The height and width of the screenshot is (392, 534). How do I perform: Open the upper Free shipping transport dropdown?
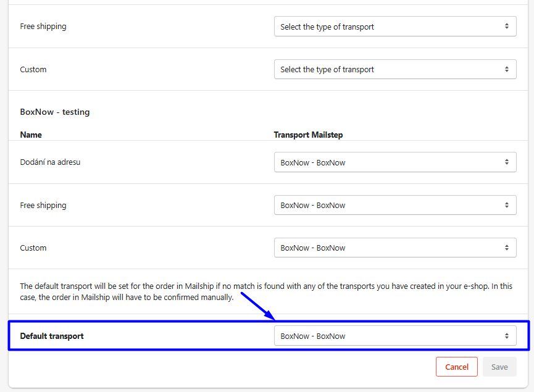(x=395, y=27)
